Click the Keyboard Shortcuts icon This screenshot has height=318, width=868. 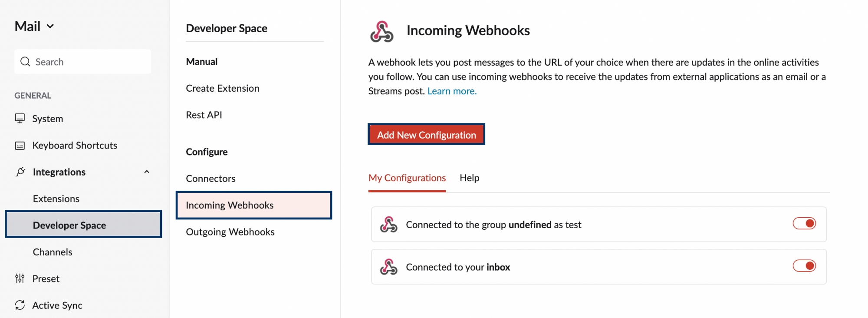coord(20,146)
